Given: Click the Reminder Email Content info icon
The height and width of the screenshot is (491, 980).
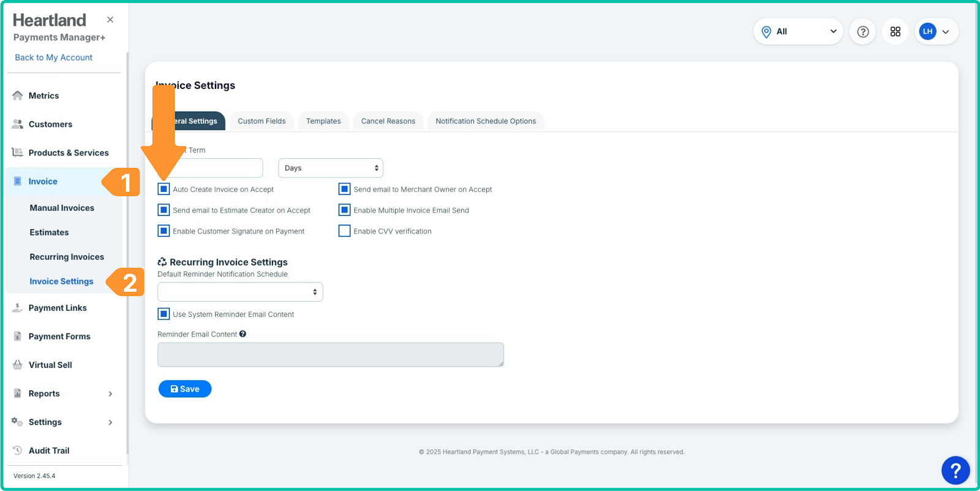Looking at the screenshot, I should click(x=243, y=334).
